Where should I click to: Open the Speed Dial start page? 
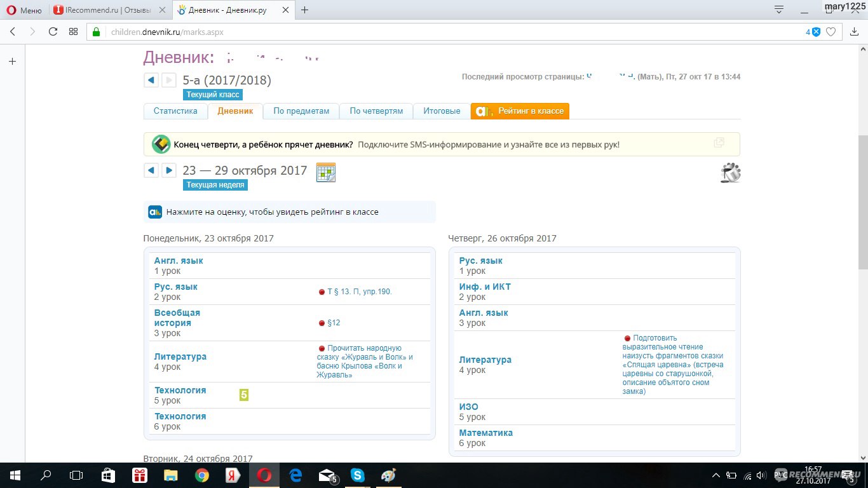click(x=73, y=32)
